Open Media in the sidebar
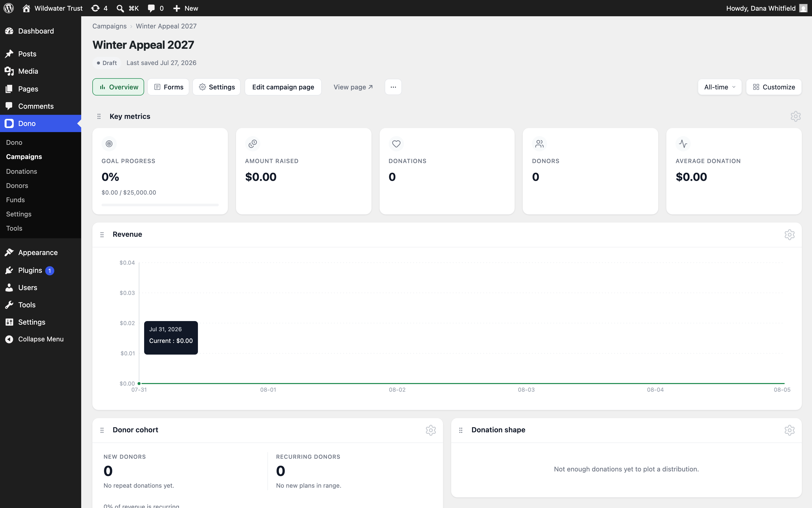812x508 pixels. click(x=41, y=71)
